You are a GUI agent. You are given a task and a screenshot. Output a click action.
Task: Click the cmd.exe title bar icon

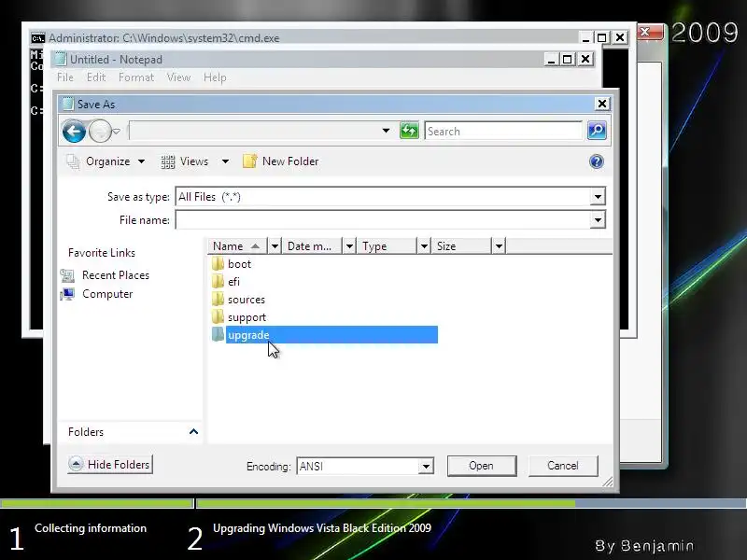pyautogui.click(x=38, y=38)
